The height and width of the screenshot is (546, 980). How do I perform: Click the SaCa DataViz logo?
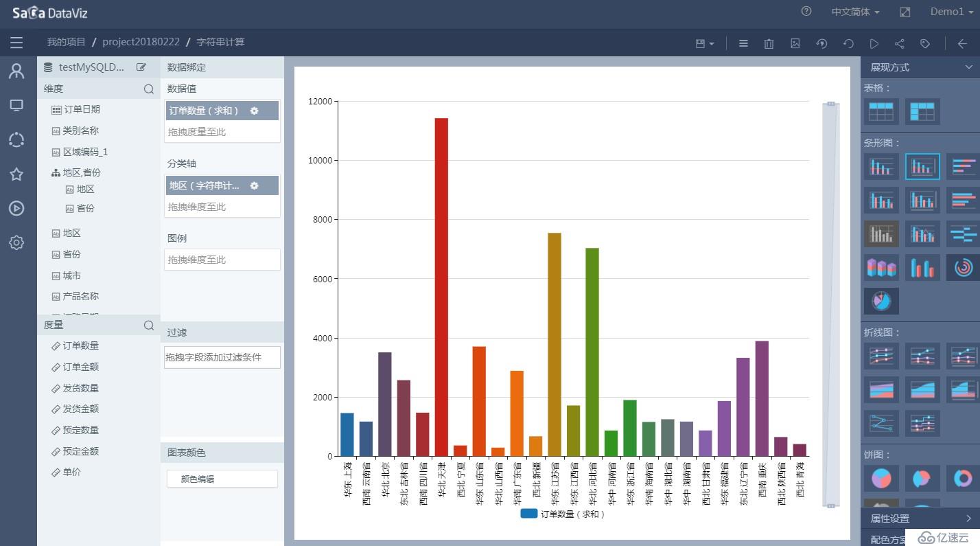[x=49, y=12]
